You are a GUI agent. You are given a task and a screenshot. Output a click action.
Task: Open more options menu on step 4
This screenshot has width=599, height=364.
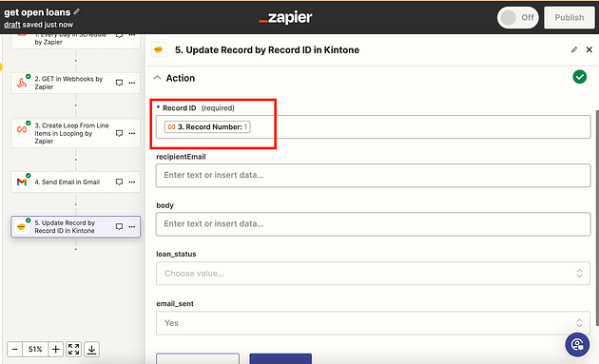132,182
